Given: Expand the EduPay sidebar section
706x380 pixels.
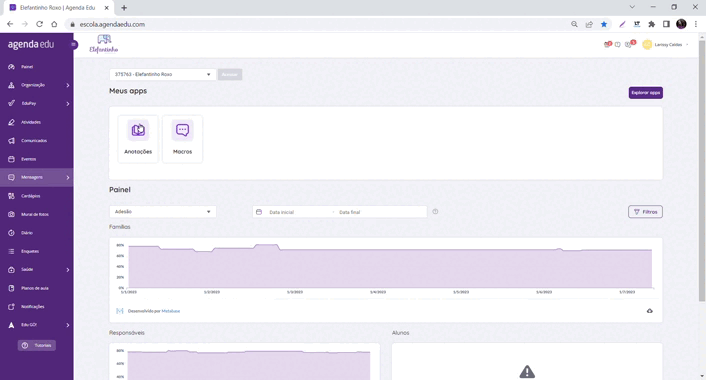Looking at the screenshot, I should pyautogui.click(x=36, y=104).
